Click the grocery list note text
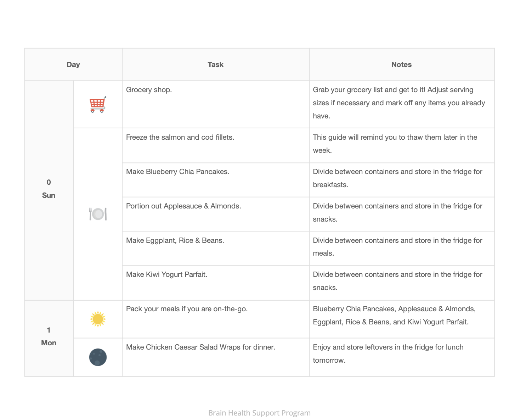This screenshot has width=532, height=418. pos(399,103)
